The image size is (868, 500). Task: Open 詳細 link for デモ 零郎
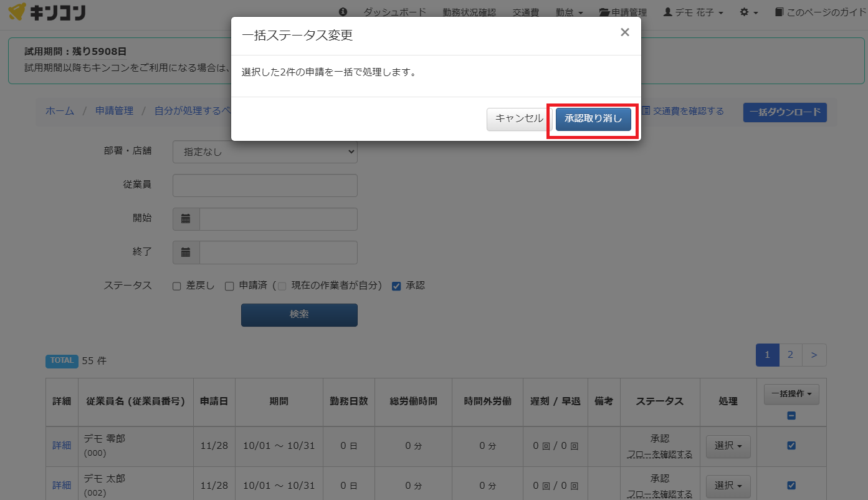click(x=62, y=445)
